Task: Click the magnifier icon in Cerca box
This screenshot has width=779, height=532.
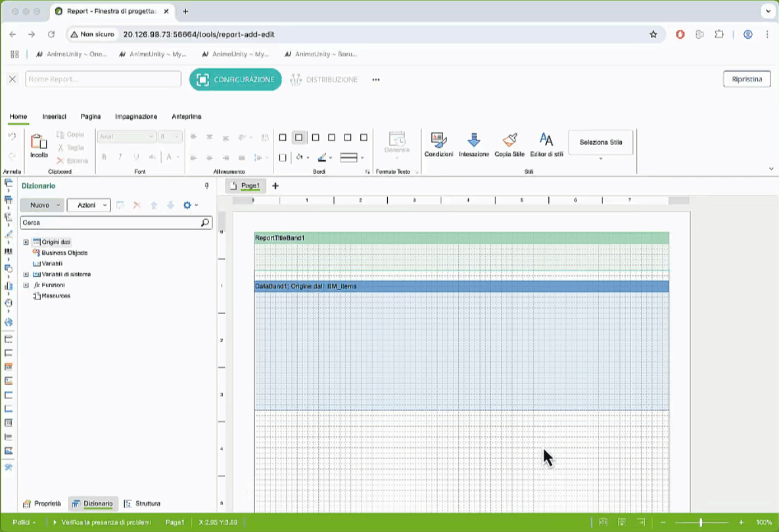Action: [x=204, y=223]
